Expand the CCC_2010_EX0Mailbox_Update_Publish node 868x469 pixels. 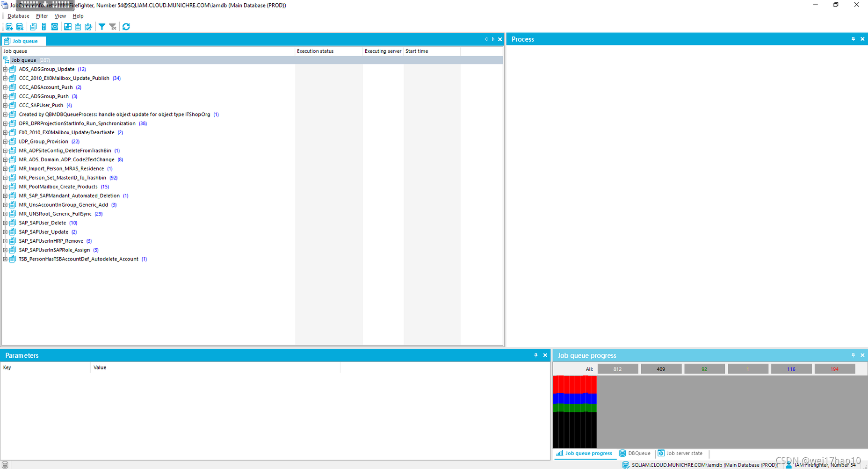point(5,78)
